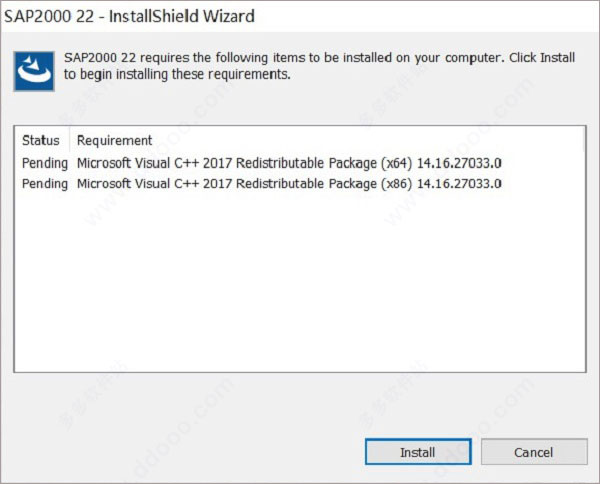Screen dimensions: 600x484
Task: Select the Visual C++ 2017 (x64) package row
Action: (300, 163)
